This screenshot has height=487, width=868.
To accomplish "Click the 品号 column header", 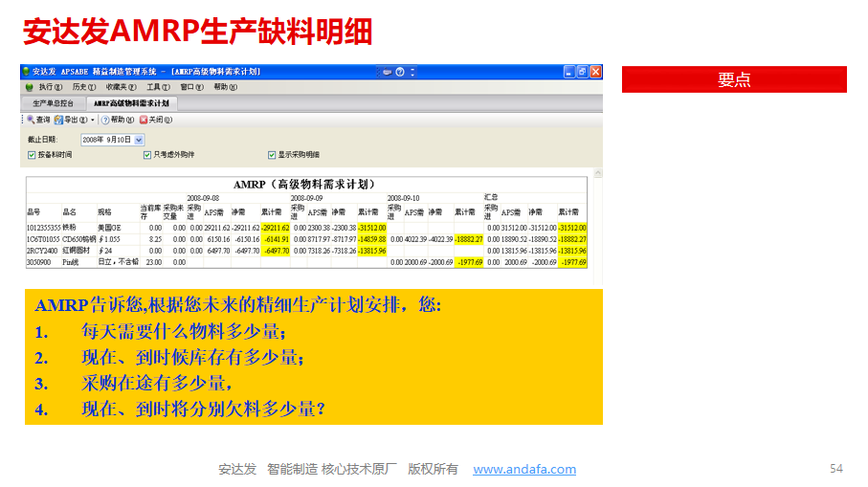I will (33, 212).
